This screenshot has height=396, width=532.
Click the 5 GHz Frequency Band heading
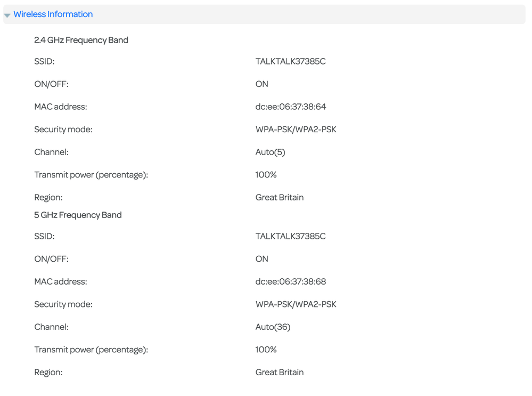click(78, 215)
